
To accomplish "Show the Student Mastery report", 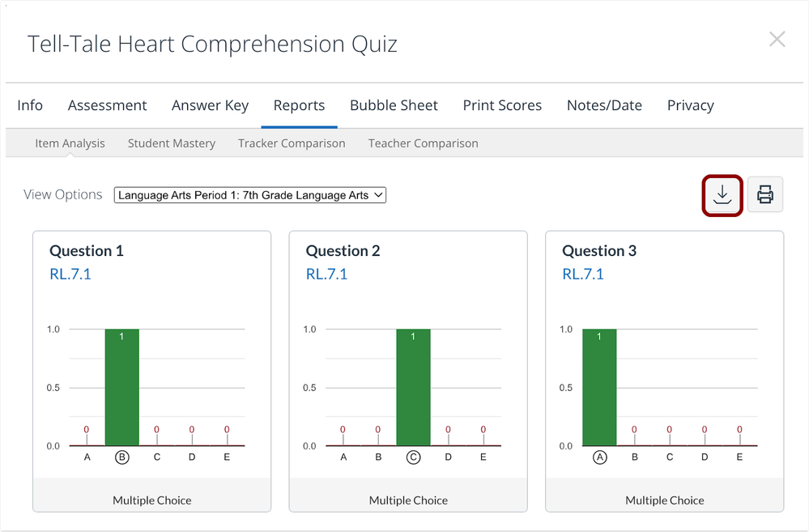I will [x=172, y=143].
